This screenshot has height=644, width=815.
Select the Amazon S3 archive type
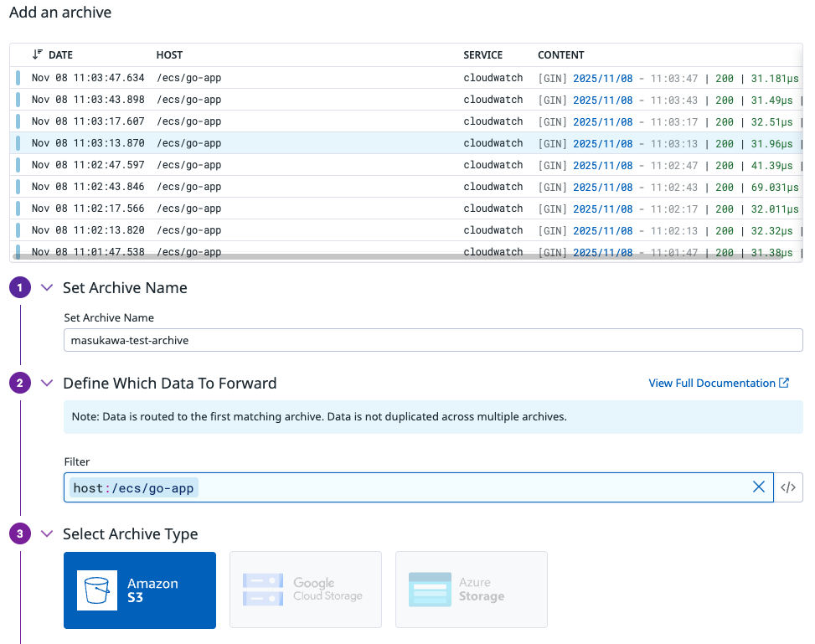point(140,590)
